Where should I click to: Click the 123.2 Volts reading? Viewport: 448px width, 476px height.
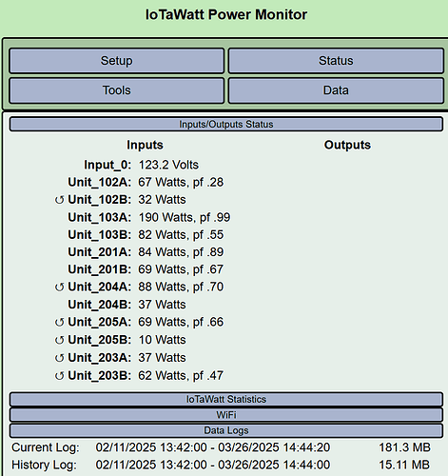click(x=168, y=165)
